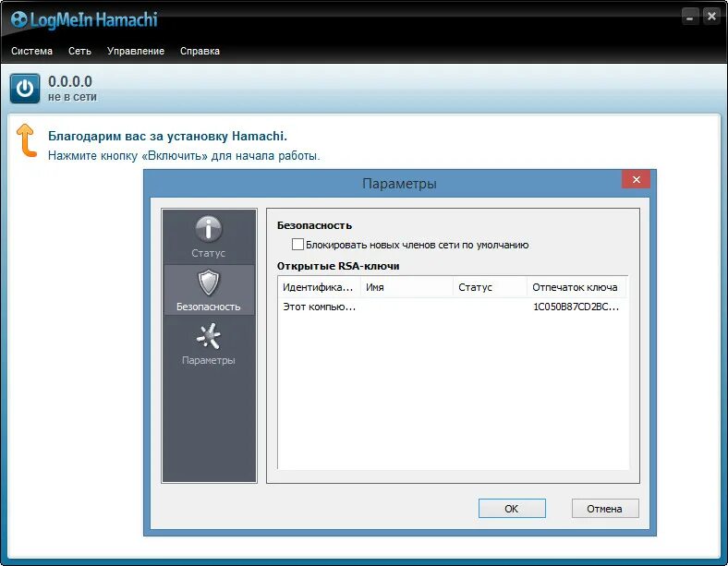This screenshot has height=566, width=728.
Task: Open the Сеть menu
Action: coord(79,51)
